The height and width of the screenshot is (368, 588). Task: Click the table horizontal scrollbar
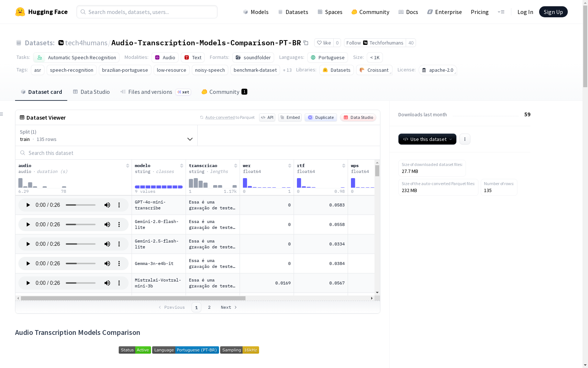[x=133, y=298]
